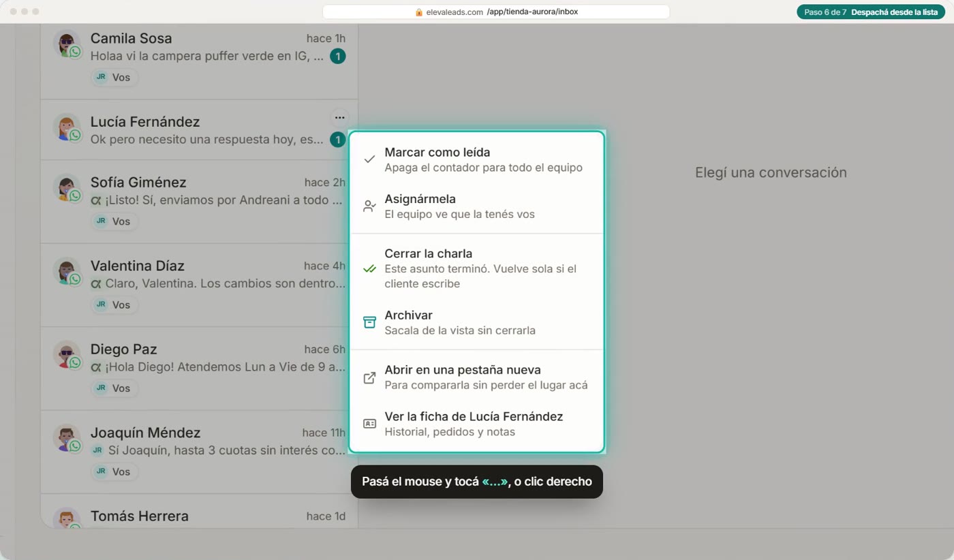Open the Tomás Herrera conversation

[x=199, y=510]
